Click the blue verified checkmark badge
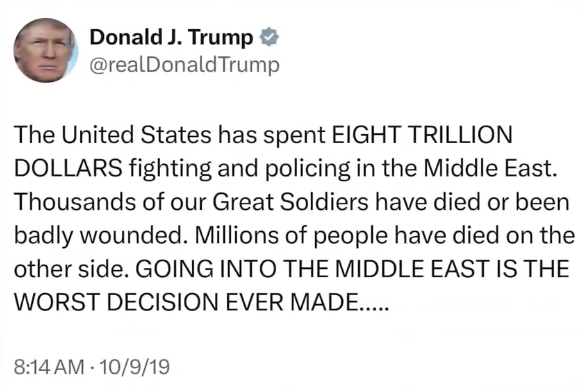Screen dimensions: 584x392 269,37
